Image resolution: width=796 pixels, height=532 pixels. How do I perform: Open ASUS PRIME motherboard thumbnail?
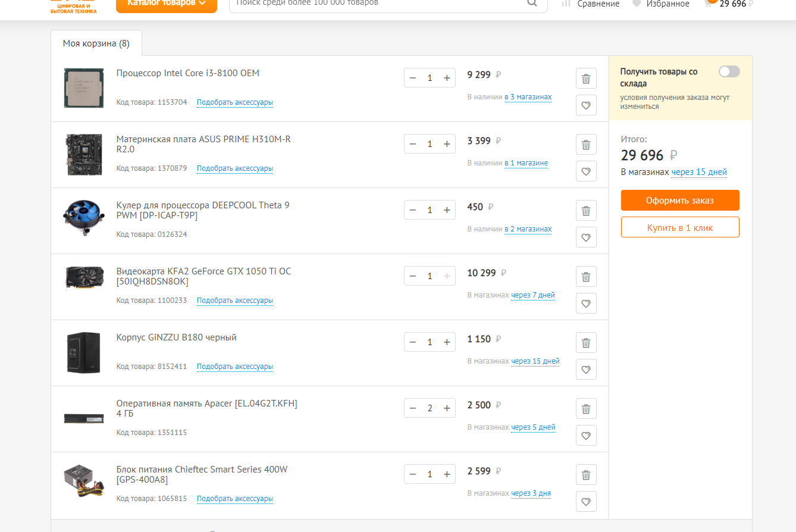pyautogui.click(x=84, y=154)
